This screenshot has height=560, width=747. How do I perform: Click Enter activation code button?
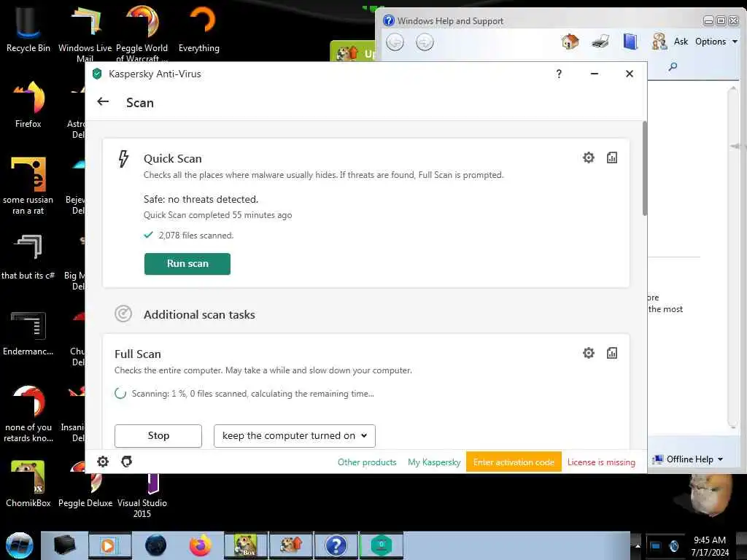(x=514, y=462)
